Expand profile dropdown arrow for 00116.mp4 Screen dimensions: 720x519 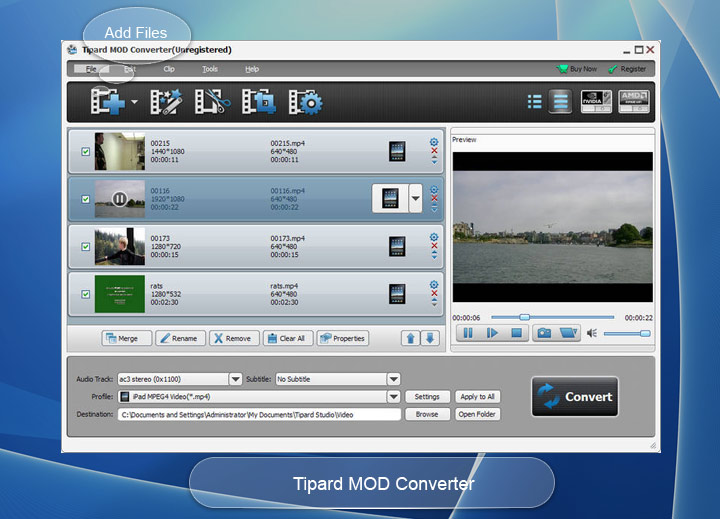(x=416, y=198)
